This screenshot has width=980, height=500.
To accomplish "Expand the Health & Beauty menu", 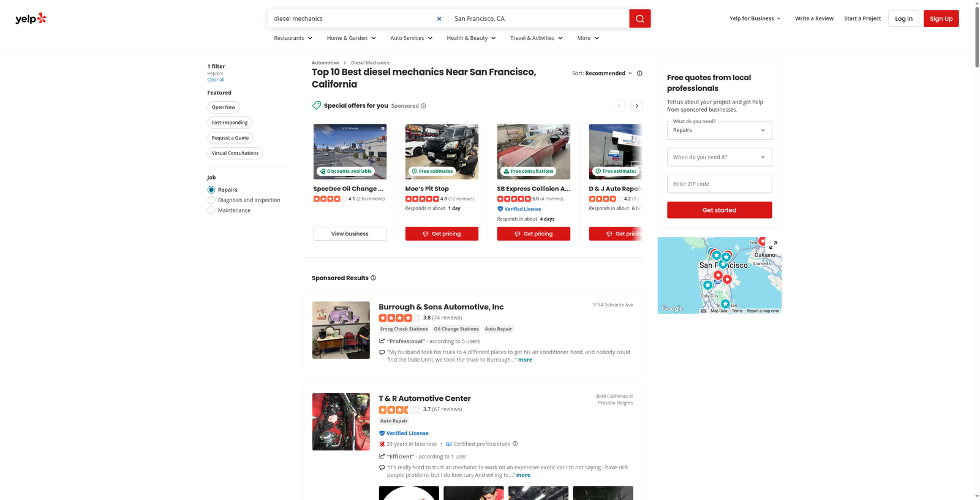I will [472, 38].
